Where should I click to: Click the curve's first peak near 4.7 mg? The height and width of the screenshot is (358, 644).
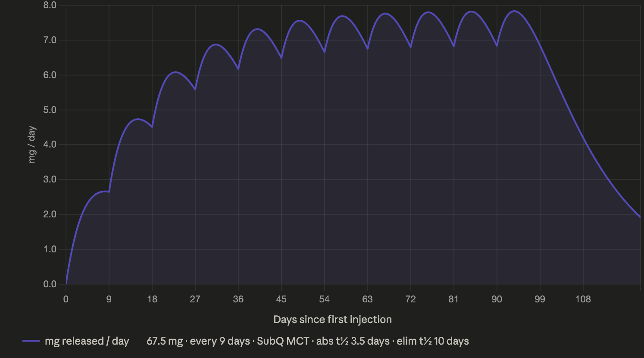coord(138,119)
